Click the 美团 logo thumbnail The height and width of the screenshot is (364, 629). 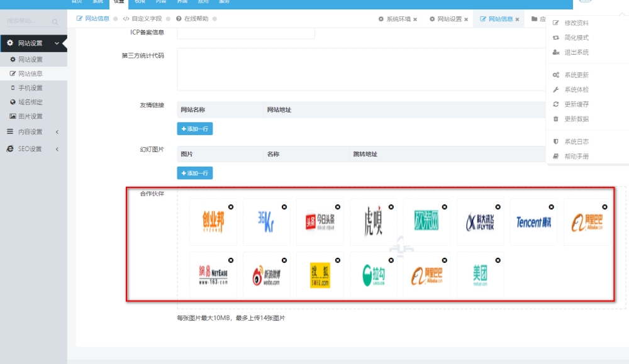coord(480,275)
